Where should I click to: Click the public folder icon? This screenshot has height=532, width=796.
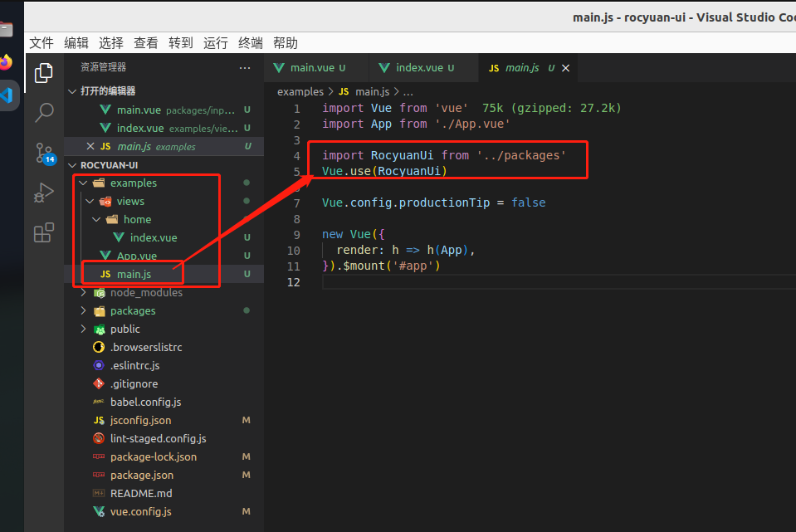coord(100,329)
